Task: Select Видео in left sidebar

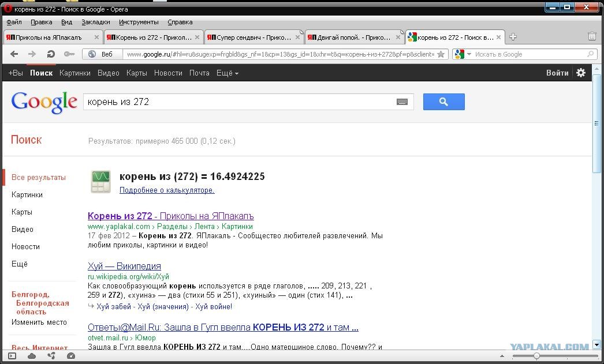Action: (x=23, y=230)
